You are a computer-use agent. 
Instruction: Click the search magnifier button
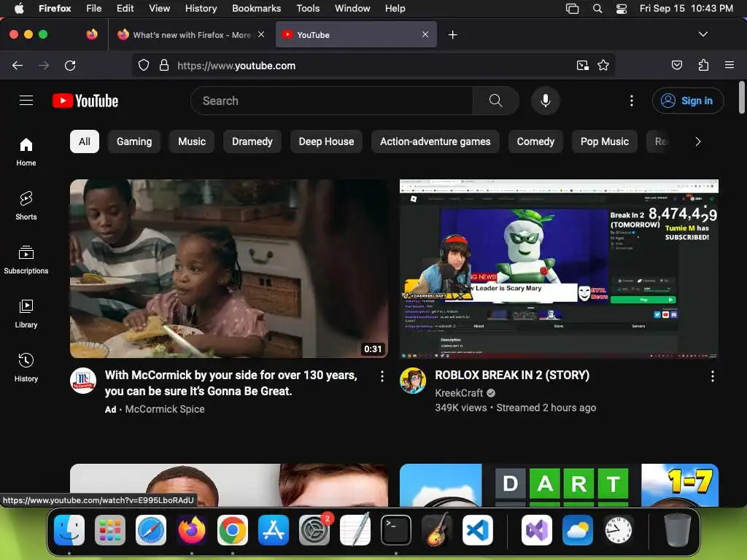pos(495,101)
